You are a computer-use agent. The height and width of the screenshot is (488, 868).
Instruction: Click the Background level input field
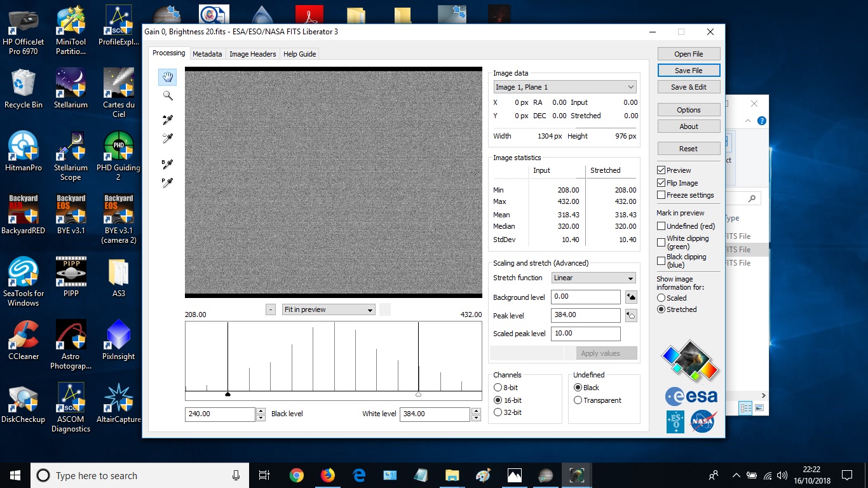(x=586, y=297)
